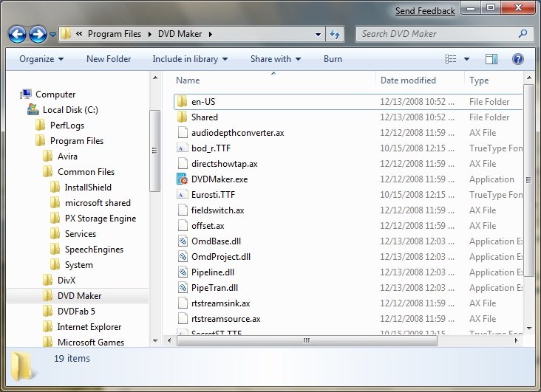Expand the Share with dropdown
The image size is (541, 392).
[275, 59]
